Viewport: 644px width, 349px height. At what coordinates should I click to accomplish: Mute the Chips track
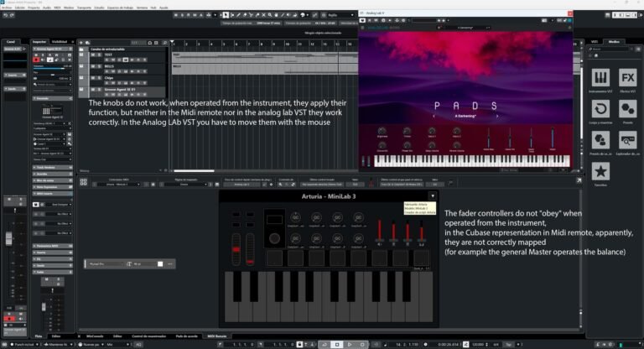(x=93, y=78)
